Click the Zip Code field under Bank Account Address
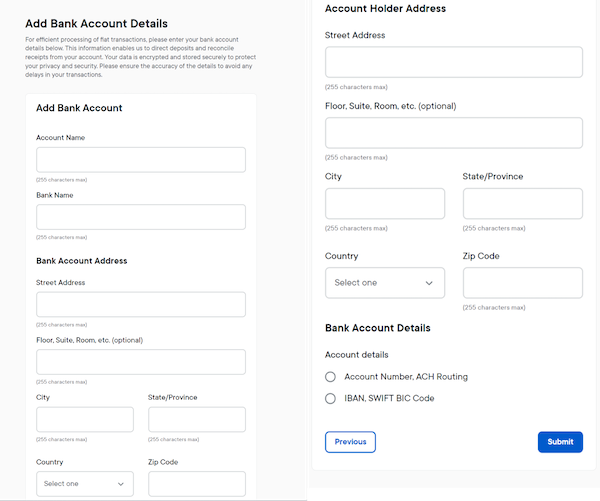 [196, 484]
